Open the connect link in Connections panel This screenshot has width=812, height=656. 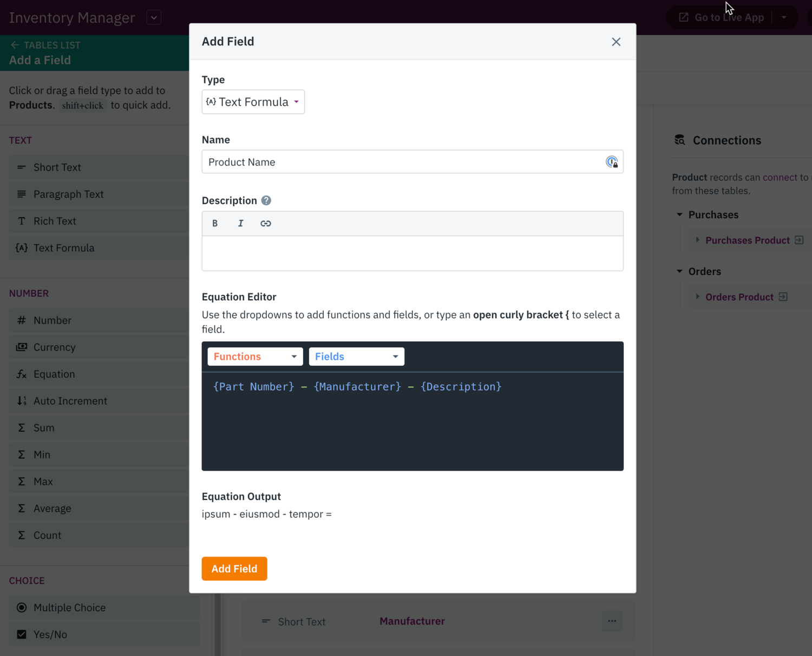point(780,177)
